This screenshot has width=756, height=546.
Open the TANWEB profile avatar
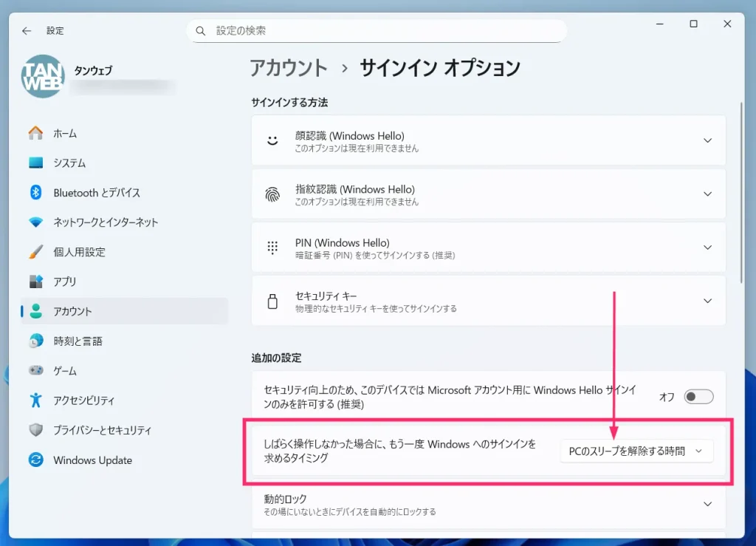[43, 76]
